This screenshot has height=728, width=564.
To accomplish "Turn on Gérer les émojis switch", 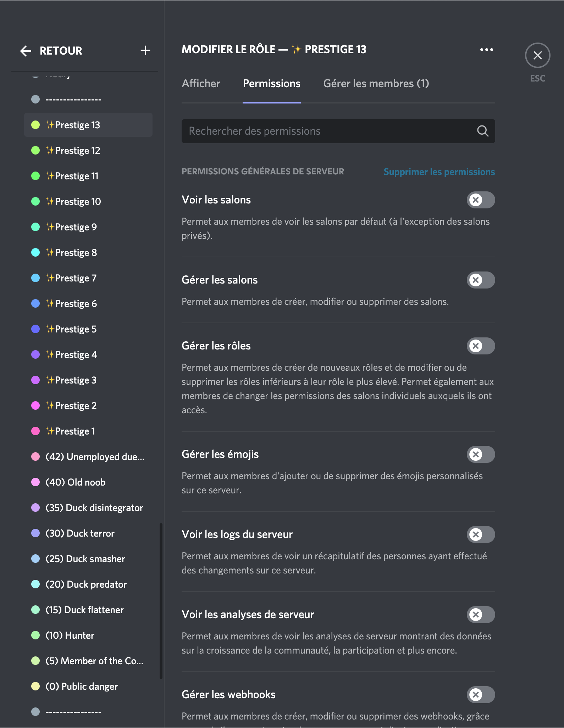I will tap(481, 454).
